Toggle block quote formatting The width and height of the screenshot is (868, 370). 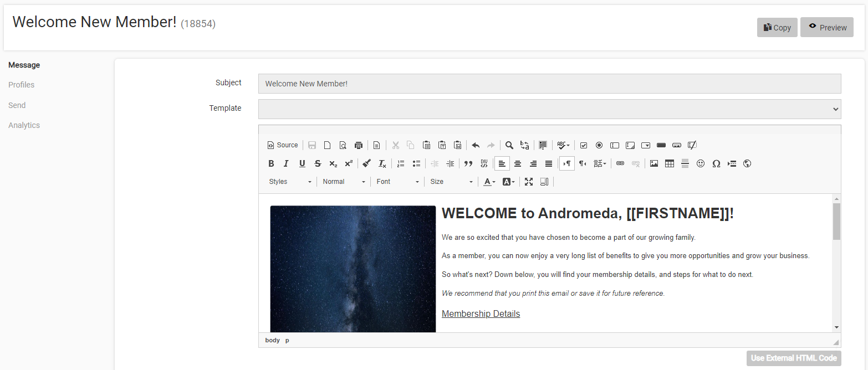tap(468, 163)
